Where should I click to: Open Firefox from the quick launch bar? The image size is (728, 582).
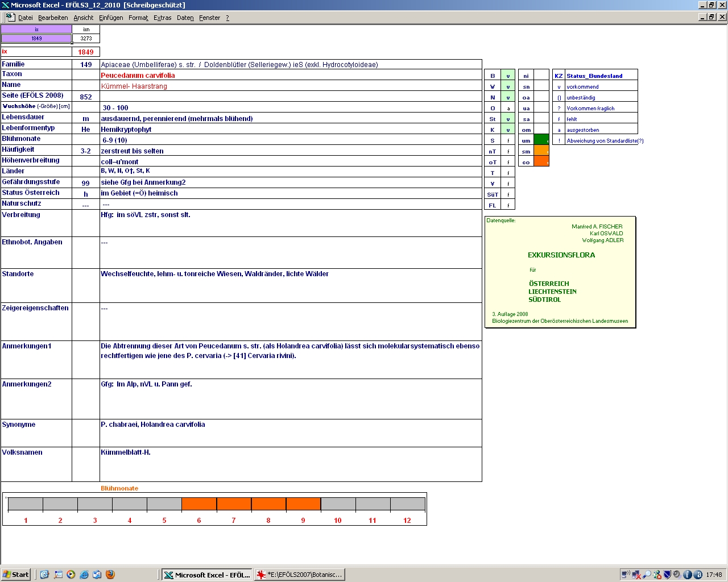110,575
